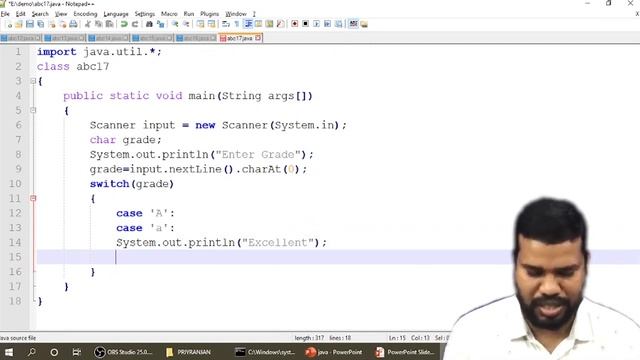Close the abc17.java tab
640x360 pixels.
(x=258, y=38)
